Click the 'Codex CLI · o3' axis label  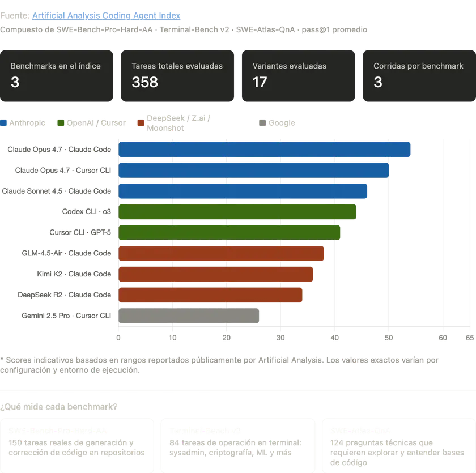pyautogui.click(x=87, y=212)
